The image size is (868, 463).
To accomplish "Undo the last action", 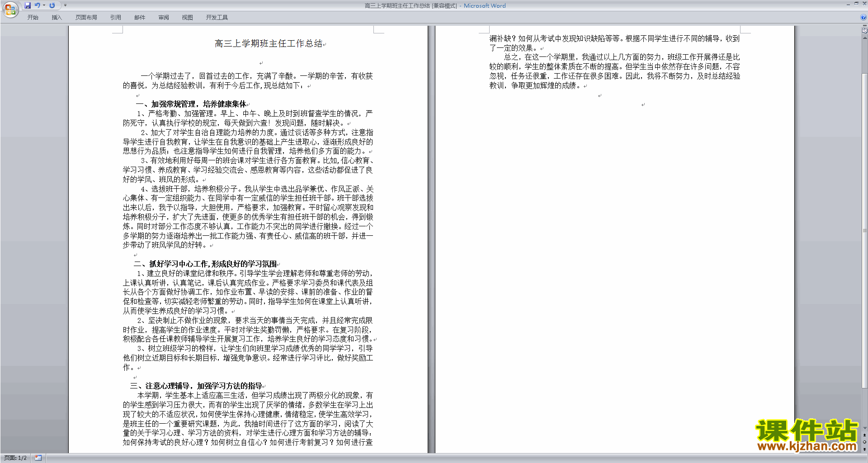I will (x=38, y=5).
